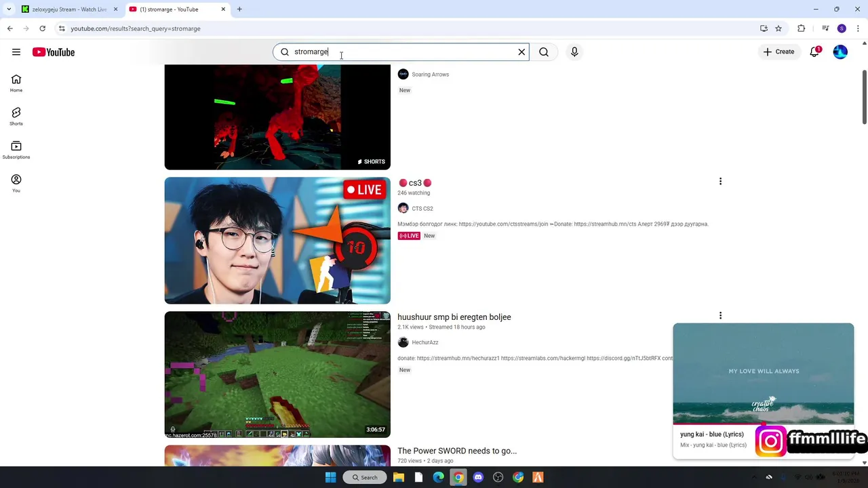Open File Explorer from the taskbar

click(x=399, y=477)
